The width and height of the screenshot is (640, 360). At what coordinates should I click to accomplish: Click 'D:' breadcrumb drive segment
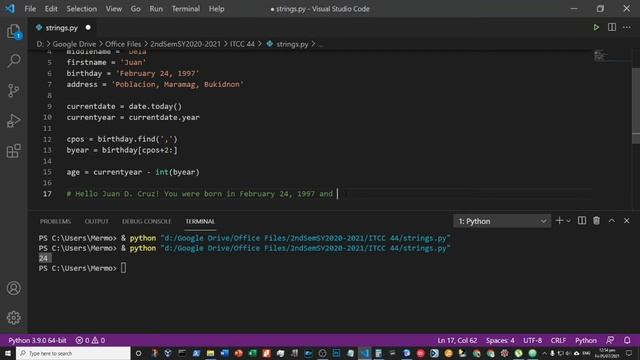point(40,44)
